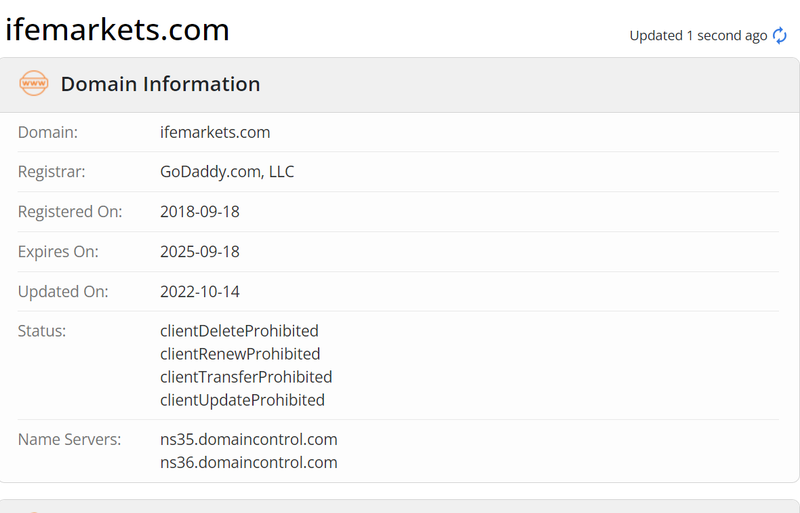This screenshot has height=513, width=800.
Task: Select the domain value ifemarkets.com
Action: click(215, 132)
